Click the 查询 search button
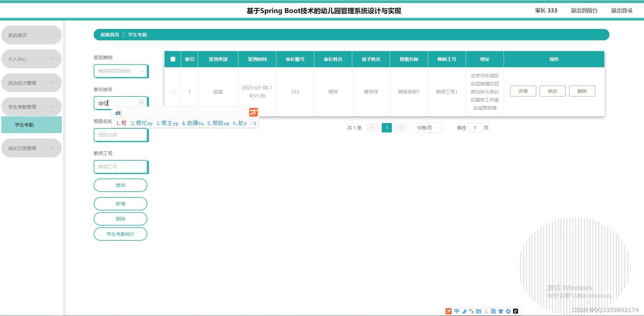 121,185
